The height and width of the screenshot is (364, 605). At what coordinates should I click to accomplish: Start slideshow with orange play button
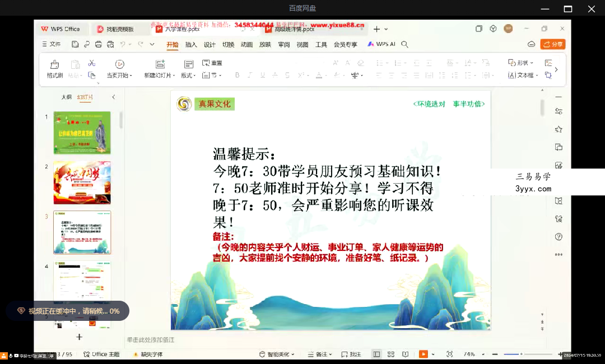point(424,354)
